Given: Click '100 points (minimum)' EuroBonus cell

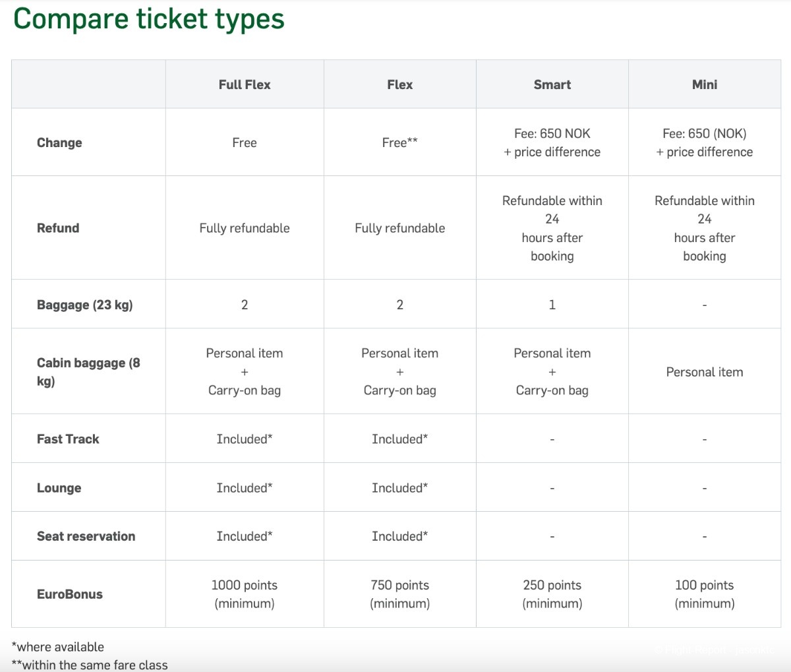Looking at the screenshot, I should [705, 594].
